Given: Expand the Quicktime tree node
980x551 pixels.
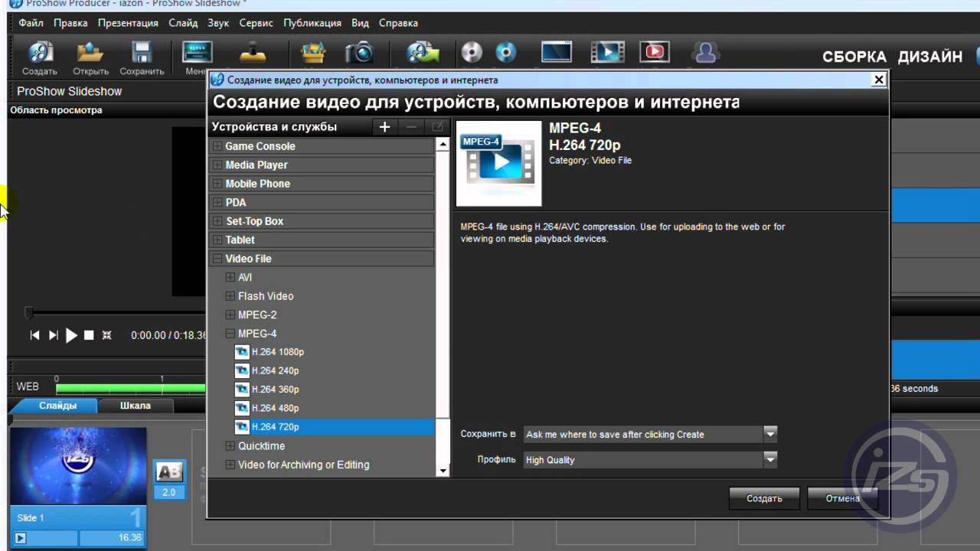Looking at the screenshot, I should (230, 446).
